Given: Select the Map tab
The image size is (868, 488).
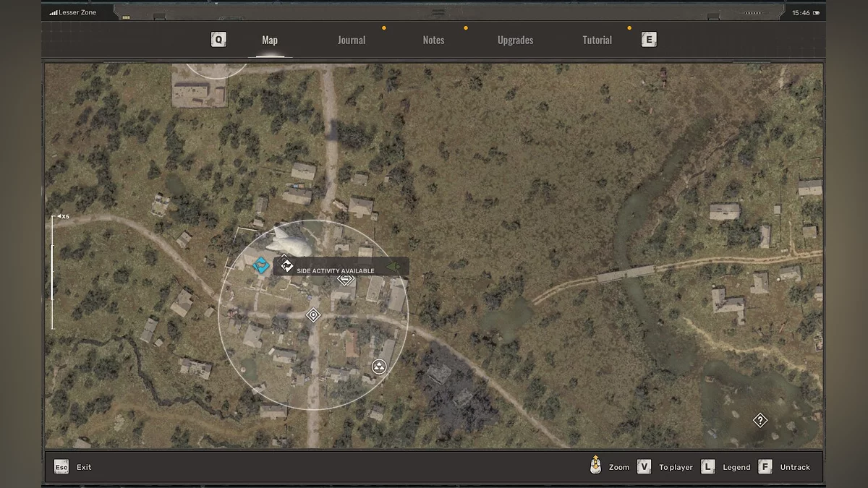Looking at the screenshot, I should tap(270, 40).
